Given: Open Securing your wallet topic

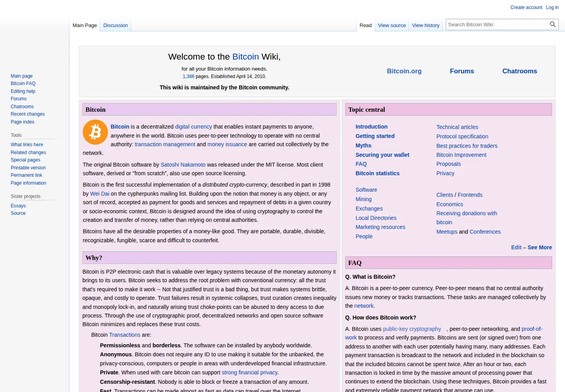Looking at the screenshot, I should (382, 155).
